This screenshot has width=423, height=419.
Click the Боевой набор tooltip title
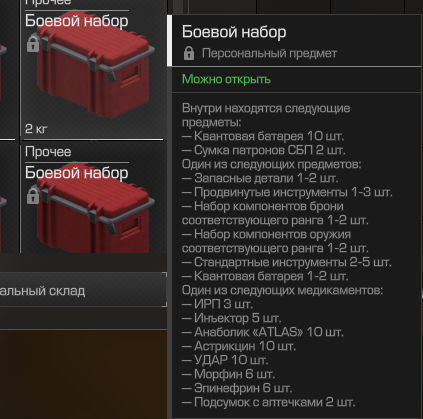pos(234,32)
